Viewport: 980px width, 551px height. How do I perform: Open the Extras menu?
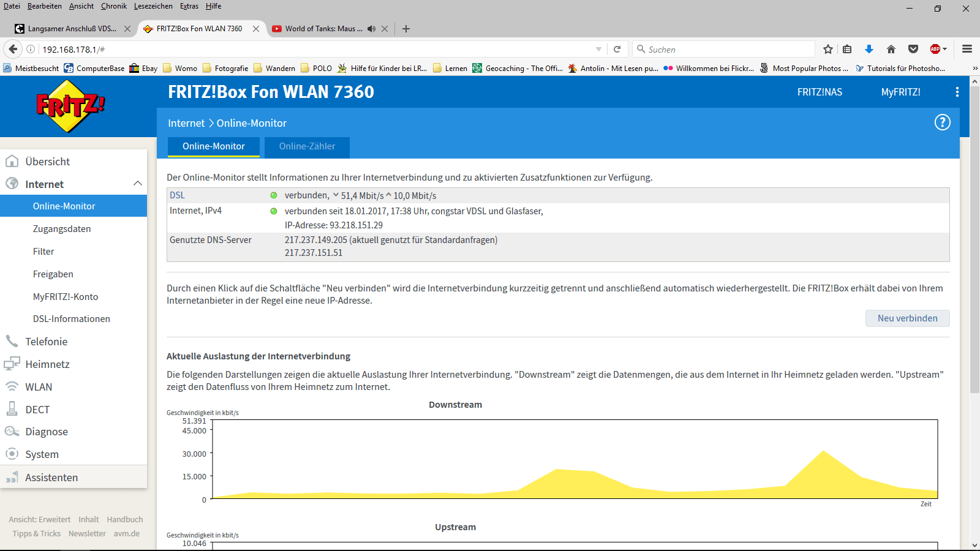pos(189,6)
